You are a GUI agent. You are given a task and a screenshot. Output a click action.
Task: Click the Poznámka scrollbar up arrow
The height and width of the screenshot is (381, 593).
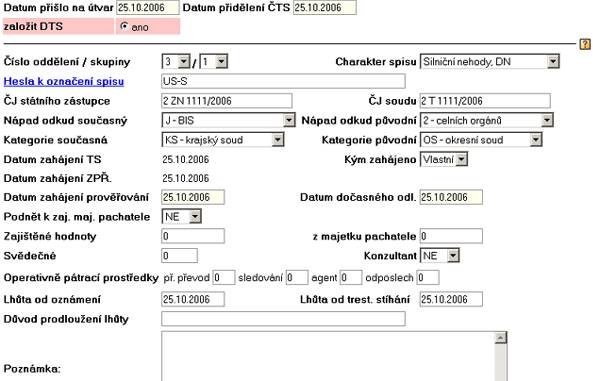501,337
